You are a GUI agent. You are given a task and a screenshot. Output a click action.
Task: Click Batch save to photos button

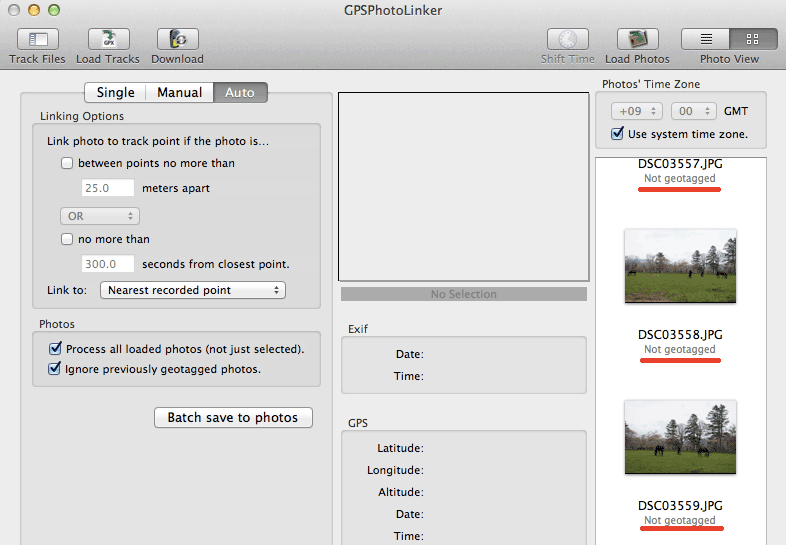pos(233,418)
